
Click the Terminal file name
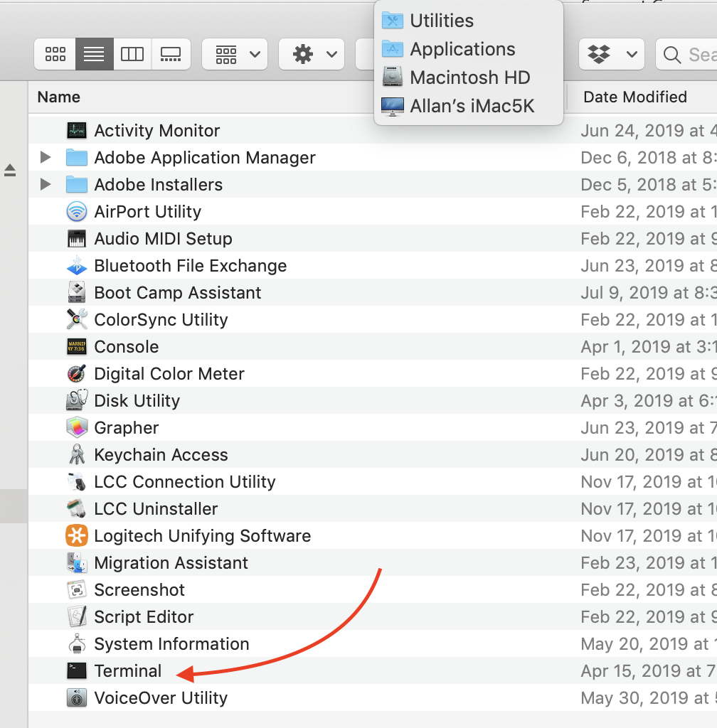(128, 671)
